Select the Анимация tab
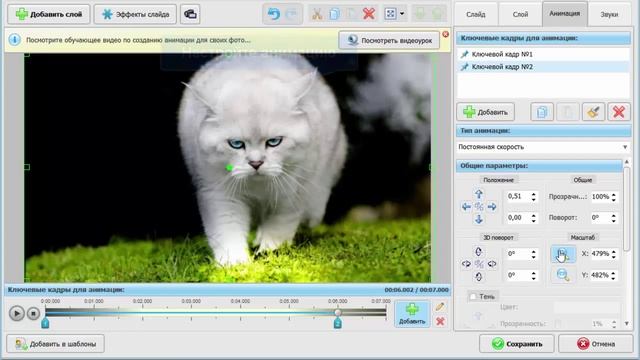 point(564,13)
